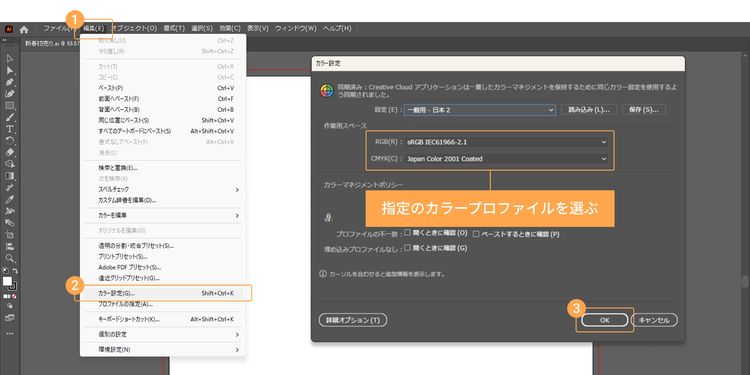Screen dimensions: 750x375
Task: Select the Eraser tool
Action: 10,153
